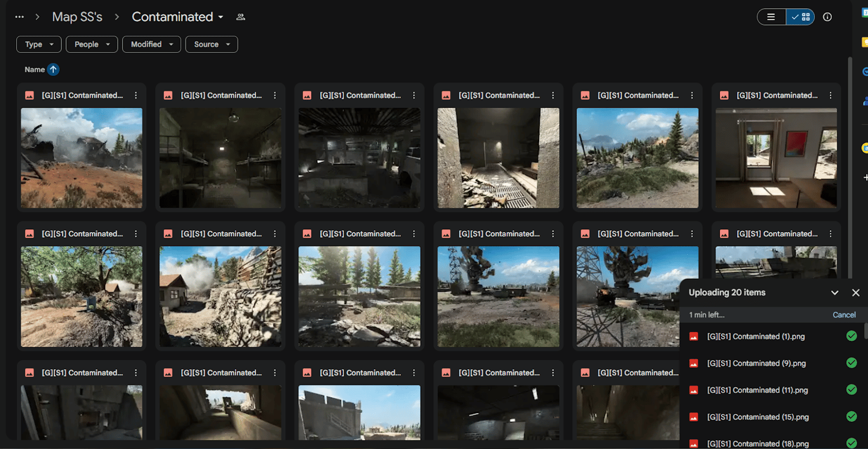Open more actions for the dark warehouse image
Screen dimensions: 868x449
pyautogui.click(x=553, y=373)
